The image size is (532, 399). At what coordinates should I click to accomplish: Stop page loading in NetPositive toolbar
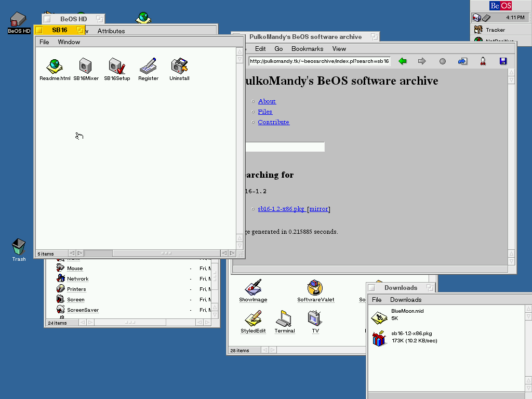tap(443, 61)
